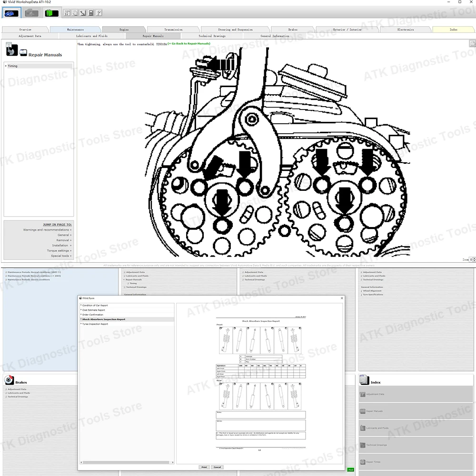Click the document stack icon next to Index
Viewport: 476px width, 476px height.
point(364,379)
